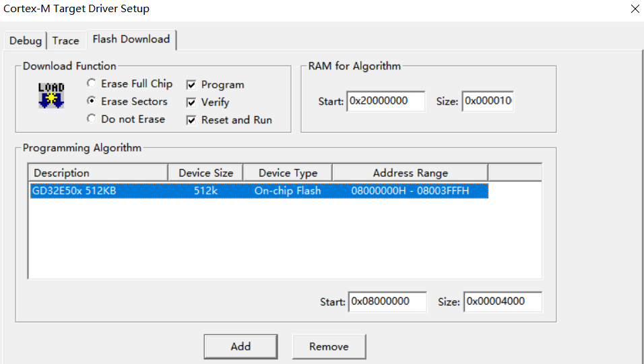Click the RAM for Algorithm Size field
Screen dimensions: 644x364
[488, 101]
